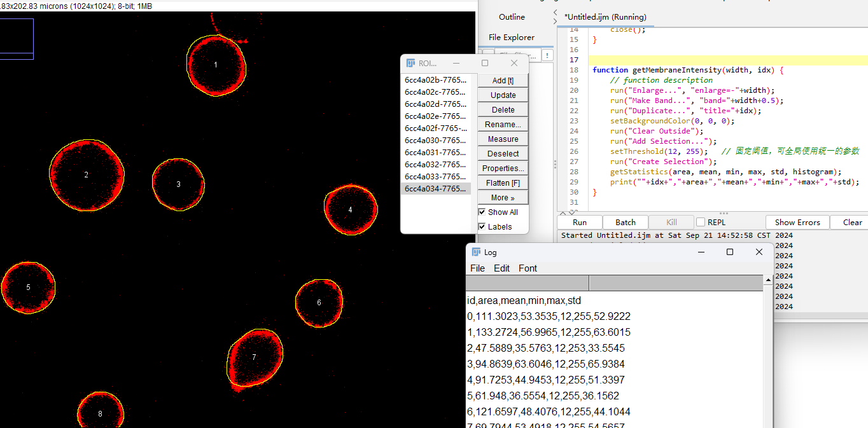Close the ROI Manager window

click(514, 64)
